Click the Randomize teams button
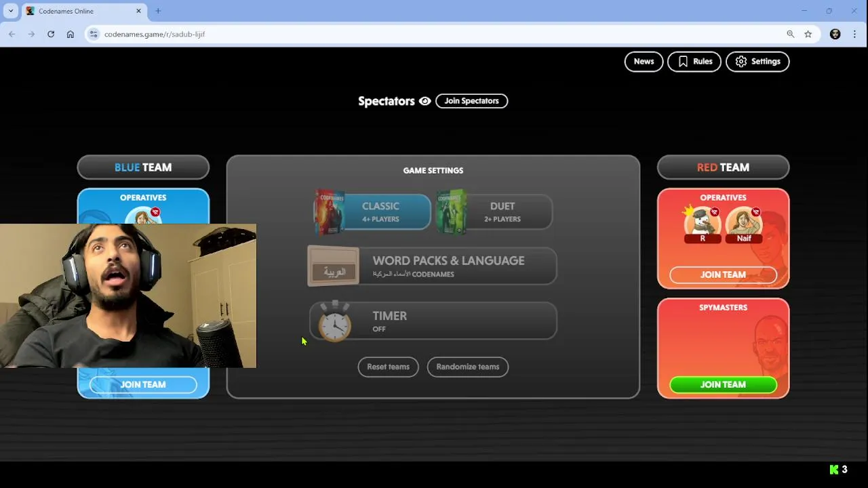868x488 pixels. click(x=467, y=367)
